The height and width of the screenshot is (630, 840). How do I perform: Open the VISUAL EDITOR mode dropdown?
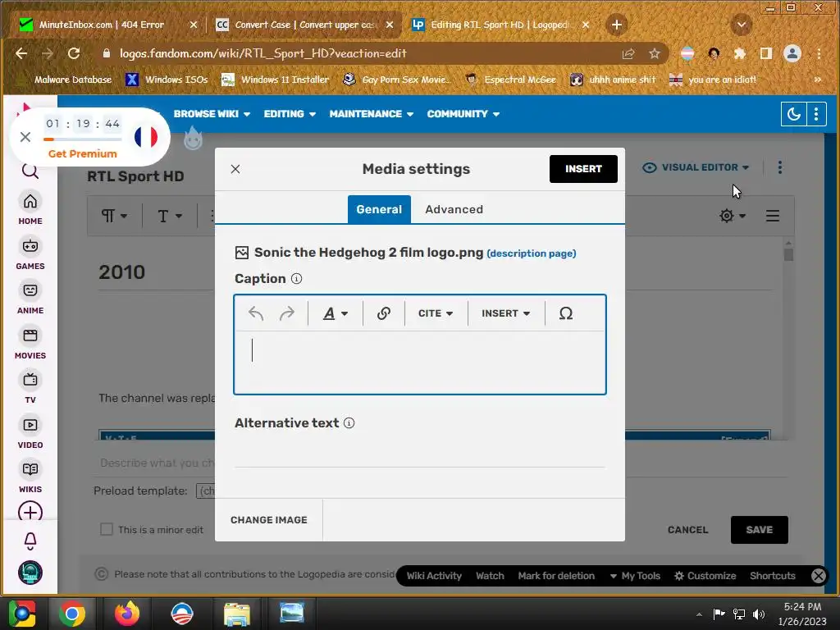click(696, 167)
